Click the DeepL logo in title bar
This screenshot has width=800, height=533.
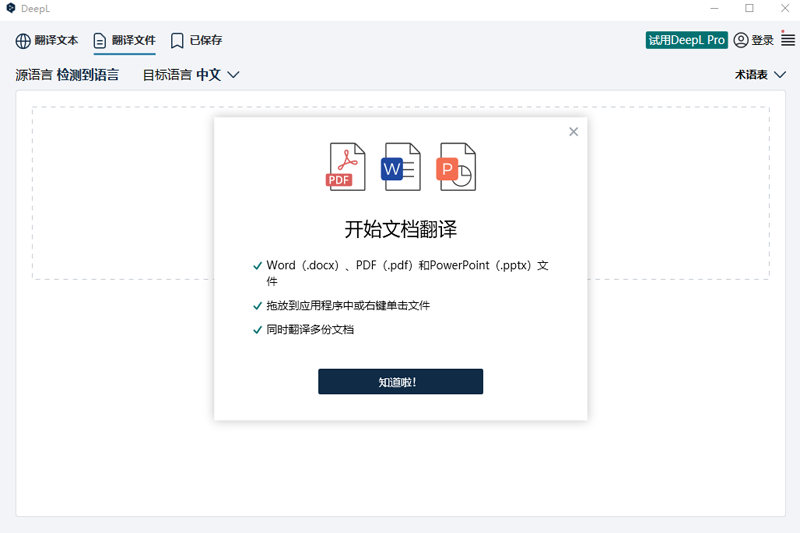[11, 8]
